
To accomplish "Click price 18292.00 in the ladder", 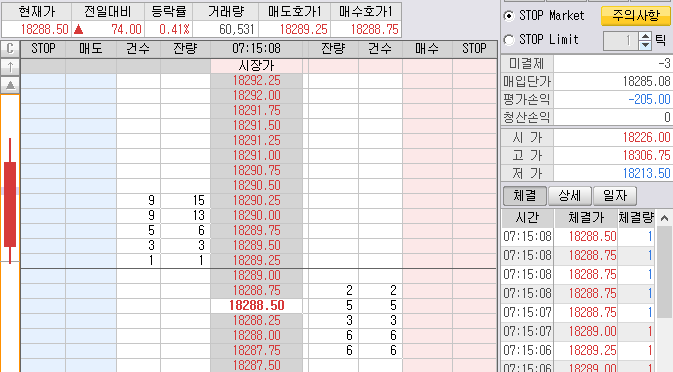I will coord(257,96).
